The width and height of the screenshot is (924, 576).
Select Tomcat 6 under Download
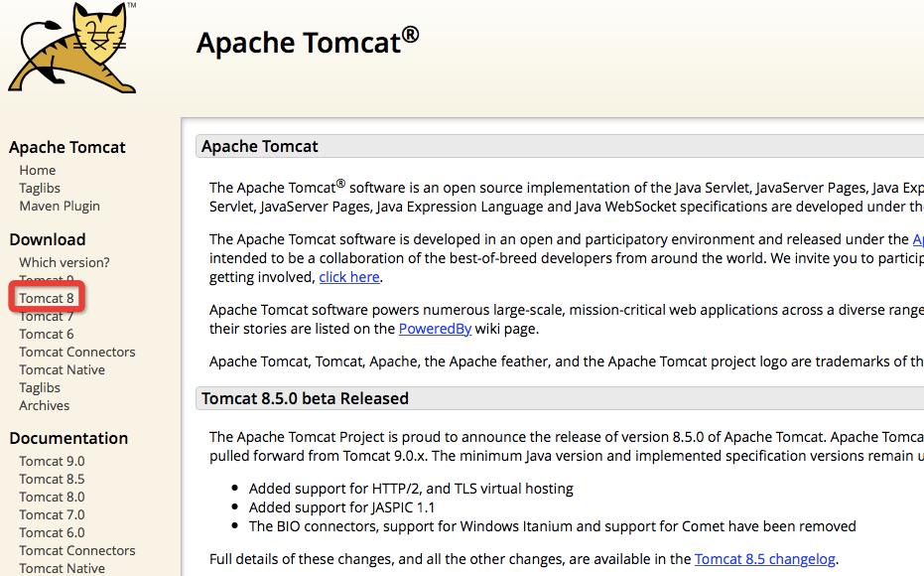47,335
